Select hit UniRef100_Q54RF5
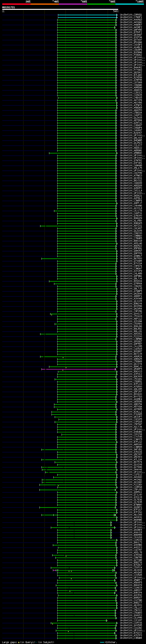Viewport: 146px width, 644px height. pos(131,369)
